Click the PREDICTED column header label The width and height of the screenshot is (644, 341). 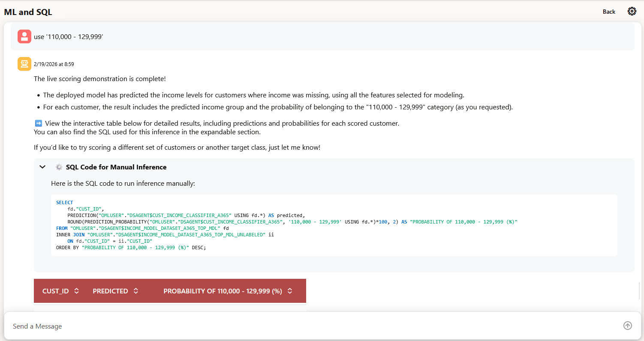pos(110,291)
